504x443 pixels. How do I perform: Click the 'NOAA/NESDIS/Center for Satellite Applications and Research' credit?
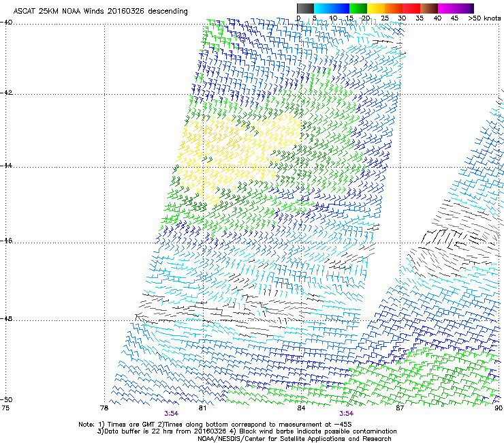[294, 439]
